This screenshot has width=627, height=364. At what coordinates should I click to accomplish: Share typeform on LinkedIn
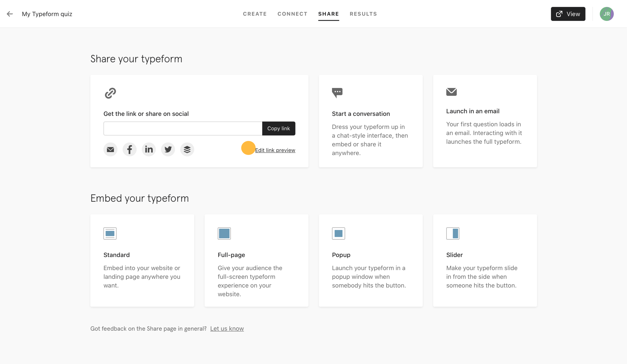[149, 149]
